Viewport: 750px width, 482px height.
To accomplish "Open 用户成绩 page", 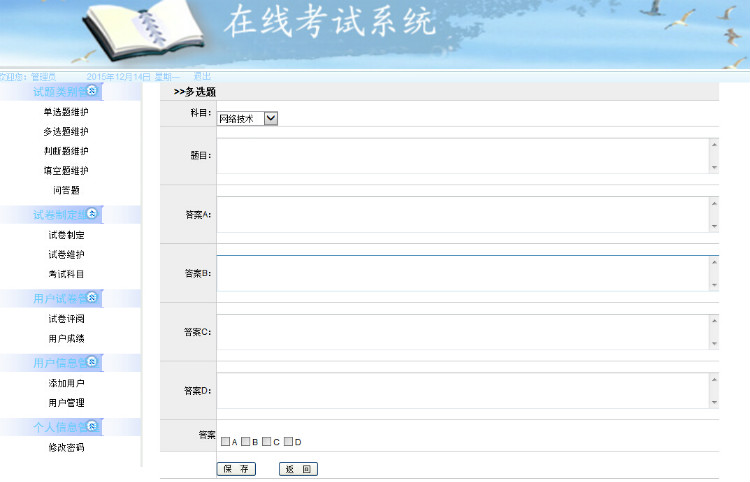I will pos(66,339).
